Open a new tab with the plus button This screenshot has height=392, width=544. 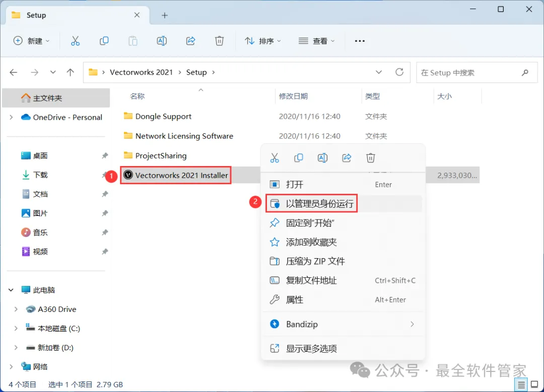pos(165,15)
